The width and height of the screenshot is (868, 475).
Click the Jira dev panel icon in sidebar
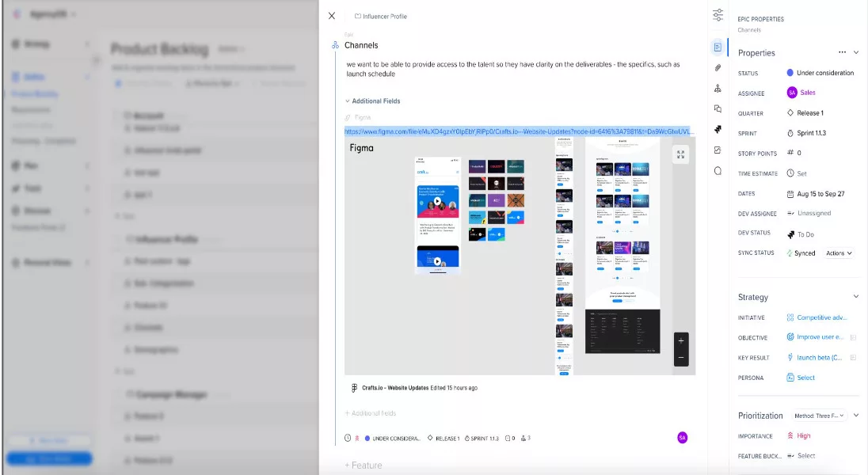[718, 129]
